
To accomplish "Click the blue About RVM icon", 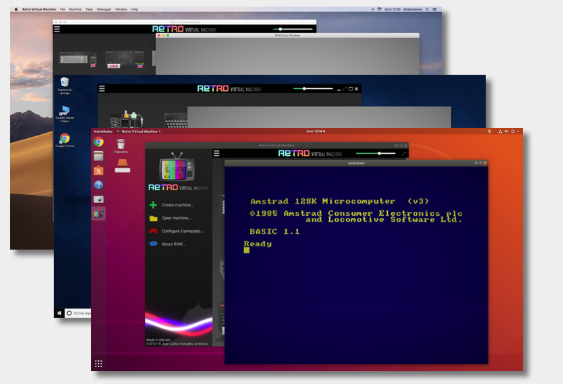I will tap(153, 244).
